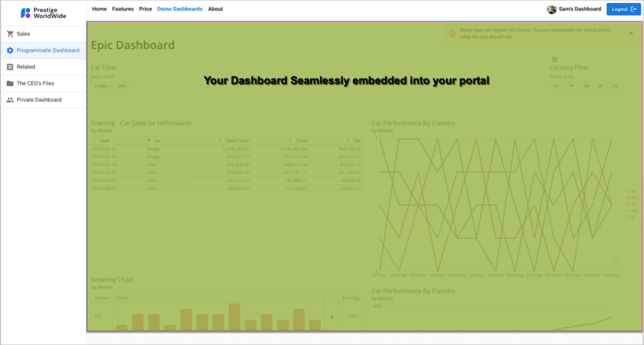Click the Private Dashboard people icon
644x345 pixels.
point(10,100)
